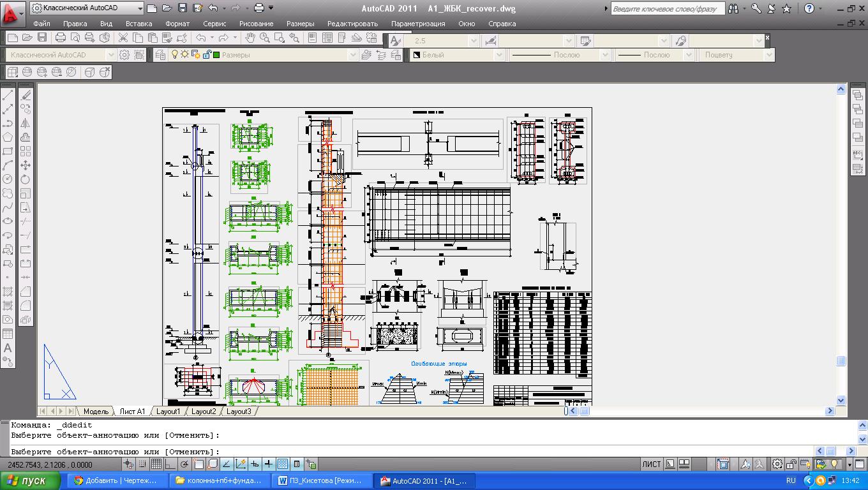Toggle layer on/off lightbulb for Размеры
868x490 pixels.
click(175, 55)
